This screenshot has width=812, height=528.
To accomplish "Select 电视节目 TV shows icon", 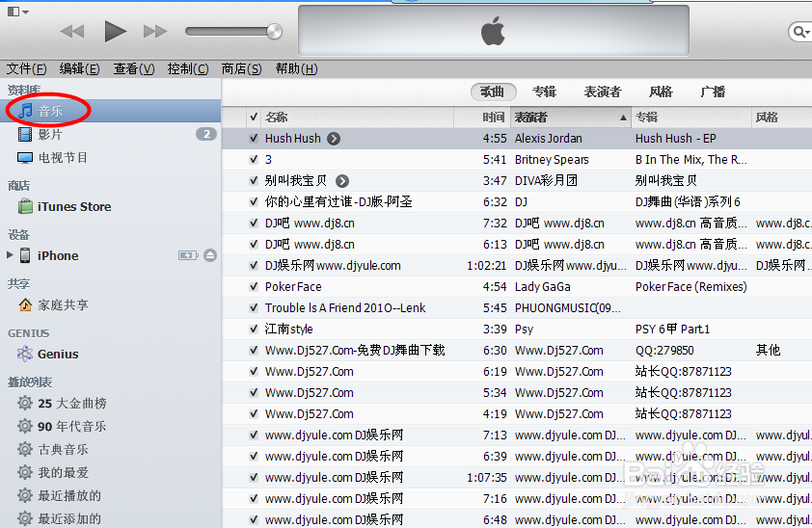I will coord(25,158).
